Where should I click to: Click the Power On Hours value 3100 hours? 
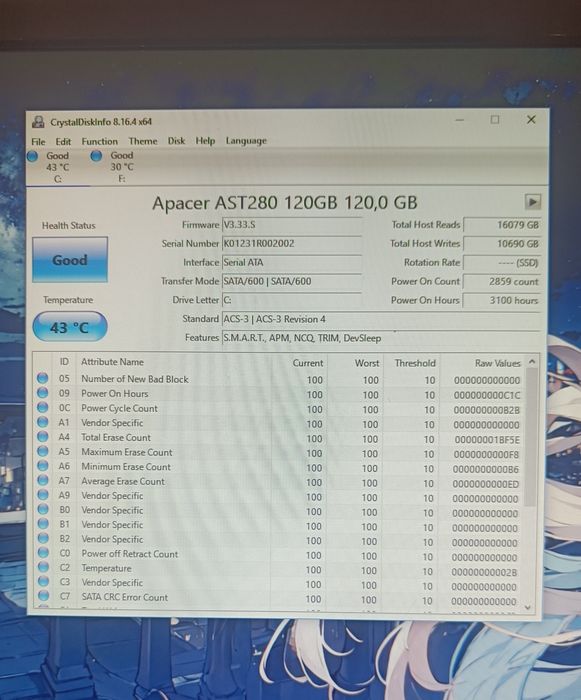click(x=502, y=300)
